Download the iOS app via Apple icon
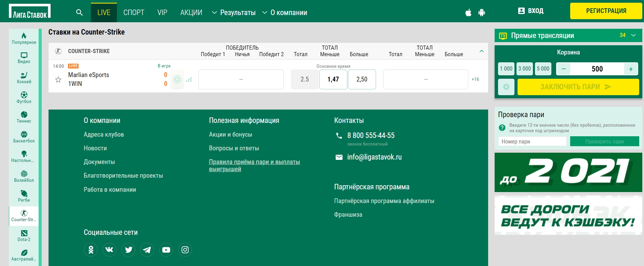This screenshot has height=266, width=644. tap(468, 13)
